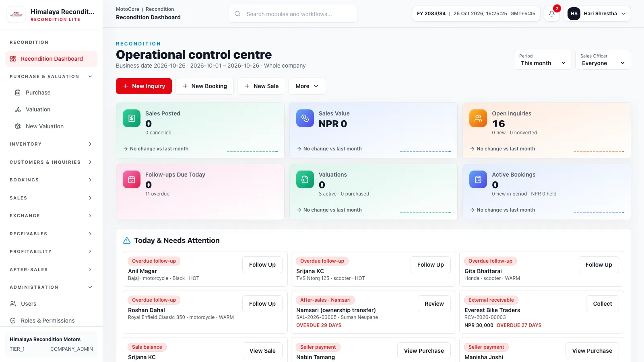The image size is (644, 362).
Task: Click the Sales Value card icon
Action: tap(305, 118)
